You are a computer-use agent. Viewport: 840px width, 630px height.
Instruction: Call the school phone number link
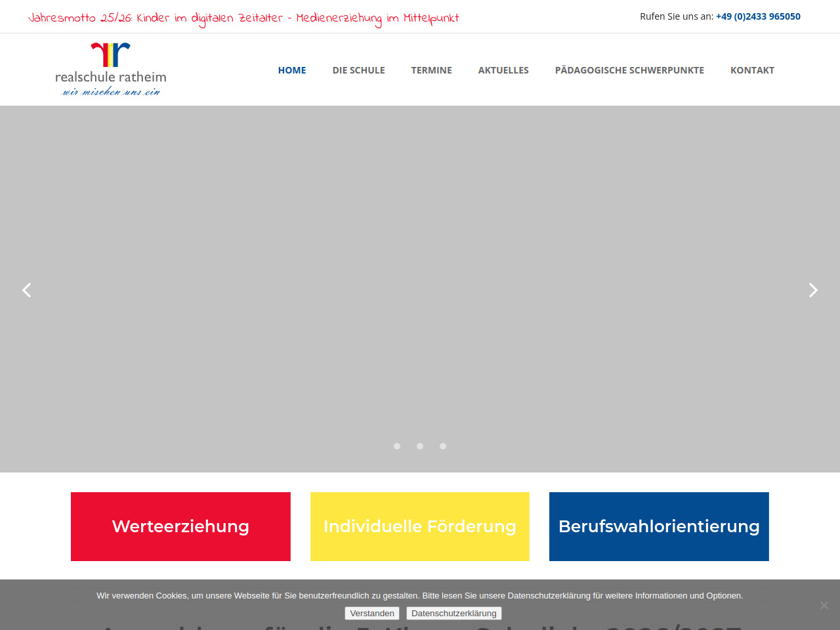click(758, 16)
